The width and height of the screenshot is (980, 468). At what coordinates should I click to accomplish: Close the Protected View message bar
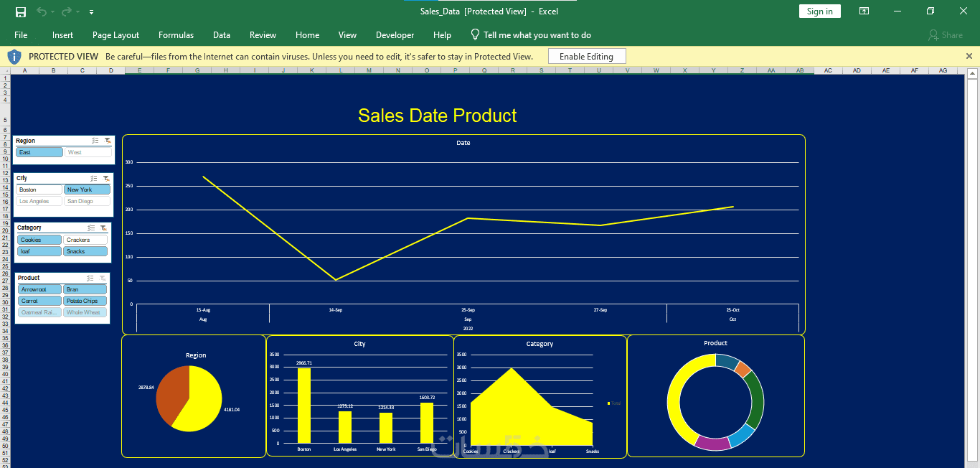(969, 56)
